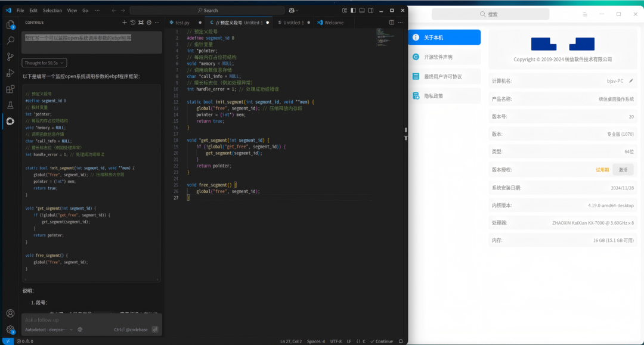644x345 pixels.
Task: Select 开源软件声明 in the settings sidebar
Action: point(444,57)
